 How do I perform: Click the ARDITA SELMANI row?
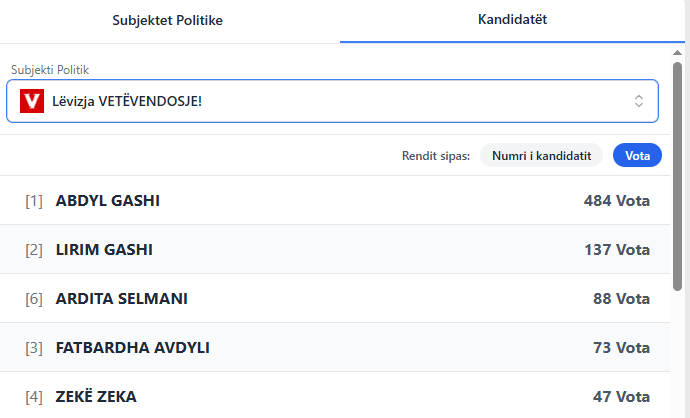tap(122, 298)
